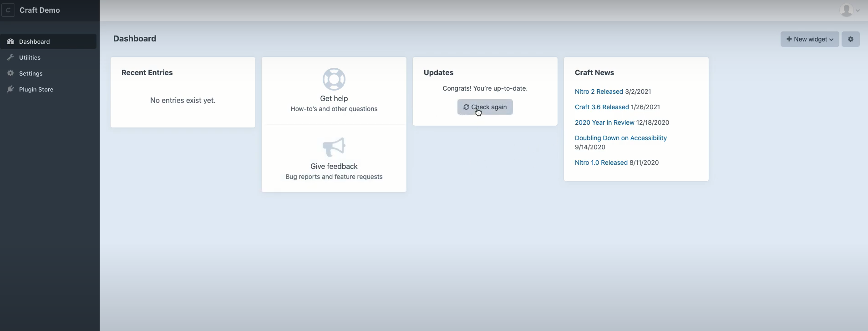Click the Plugin Store plug icon

10,89
